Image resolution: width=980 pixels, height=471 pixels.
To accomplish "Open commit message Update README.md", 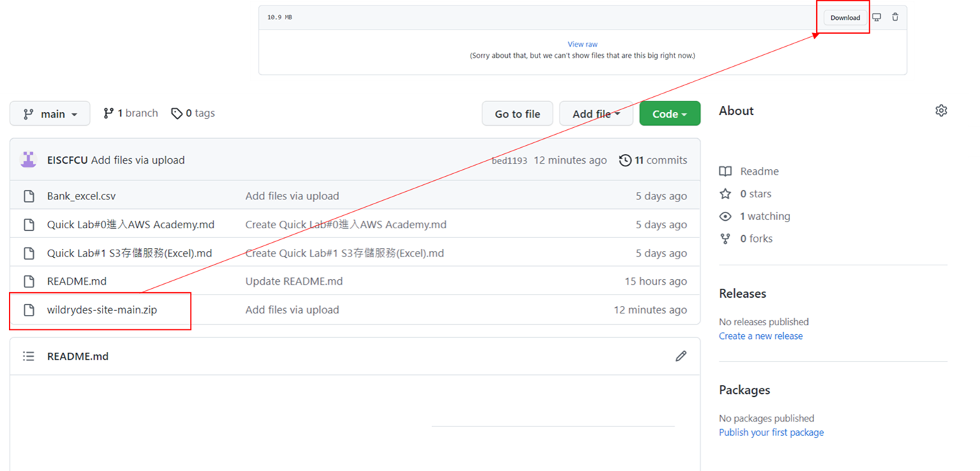I will click(294, 281).
